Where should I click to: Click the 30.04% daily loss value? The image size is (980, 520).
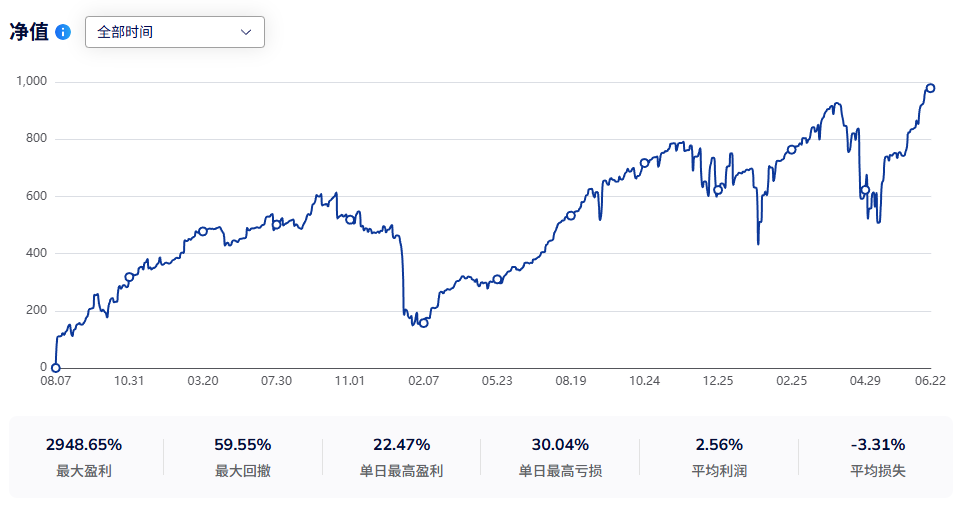click(x=560, y=445)
